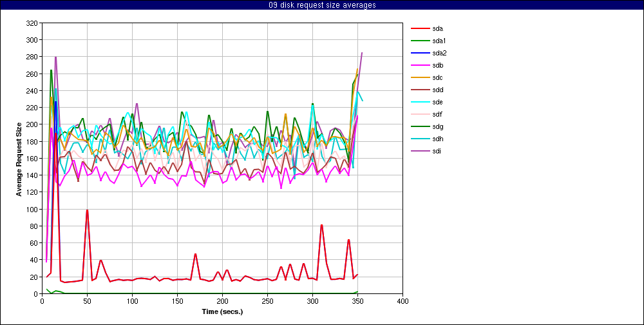This screenshot has height=325, width=644.
Task: Click the 220 value on the y-axis
Action: pyautogui.click(x=32, y=108)
